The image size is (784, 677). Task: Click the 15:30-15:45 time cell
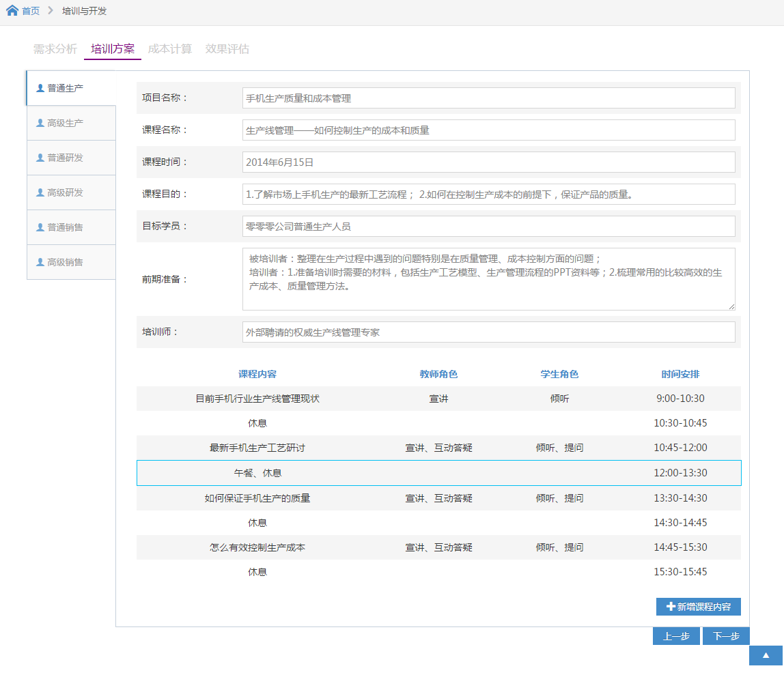[x=680, y=572]
